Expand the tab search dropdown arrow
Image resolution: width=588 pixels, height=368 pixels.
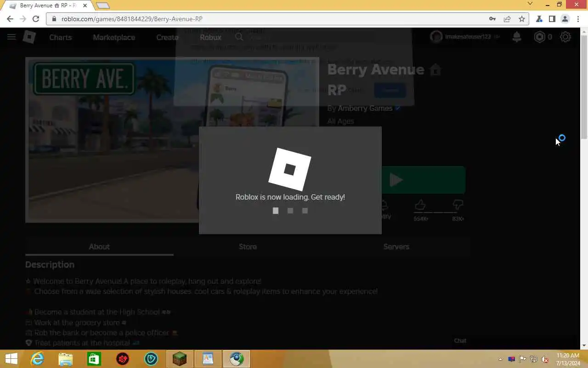click(530, 4)
